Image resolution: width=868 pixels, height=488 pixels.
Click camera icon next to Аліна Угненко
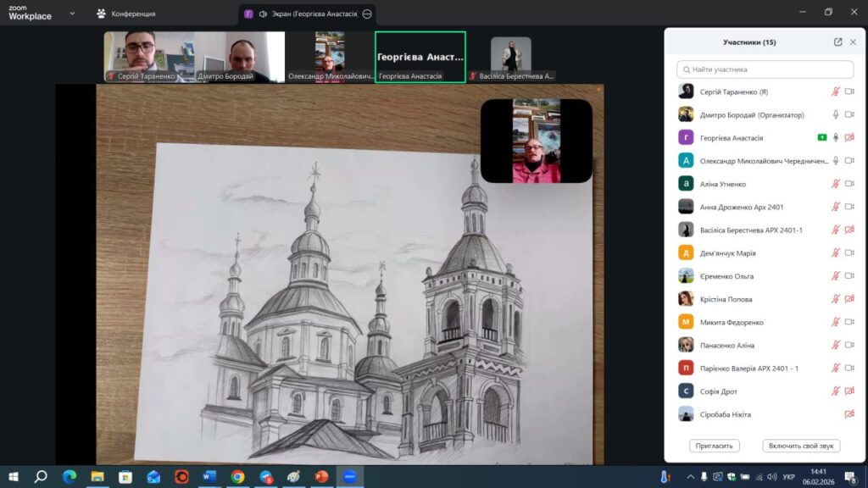point(849,184)
